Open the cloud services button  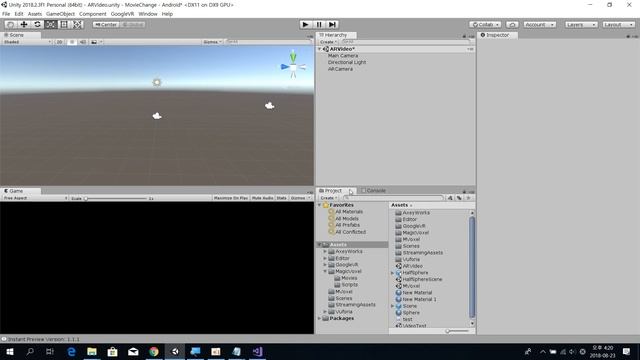point(512,24)
